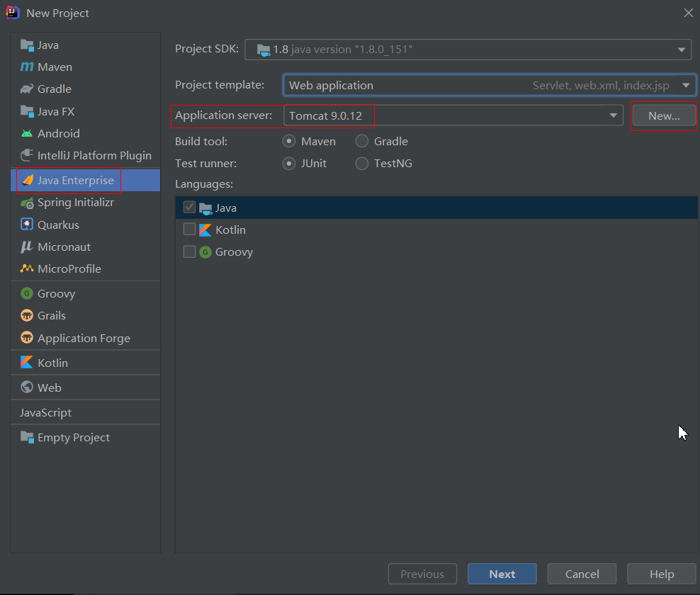Click the Build tool label
The image size is (700, 595).
tap(201, 142)
